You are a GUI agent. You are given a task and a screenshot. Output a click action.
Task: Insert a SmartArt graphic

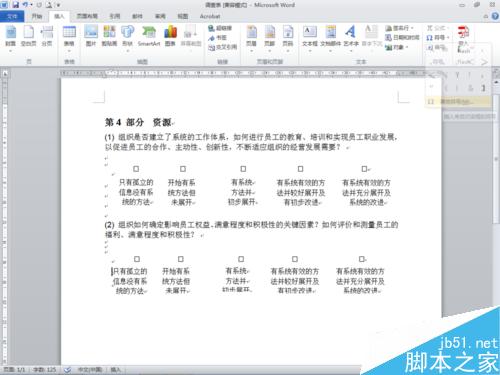(149, 36)
